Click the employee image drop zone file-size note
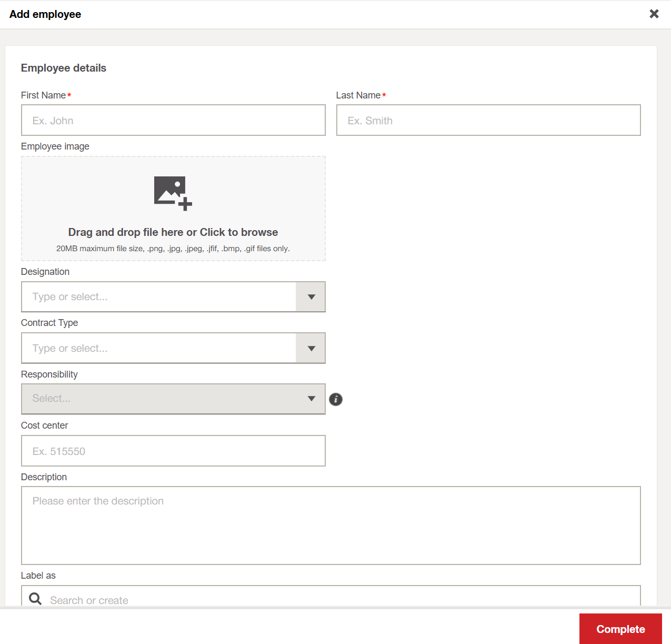This screenshot has width=671, height=644. 173,249
